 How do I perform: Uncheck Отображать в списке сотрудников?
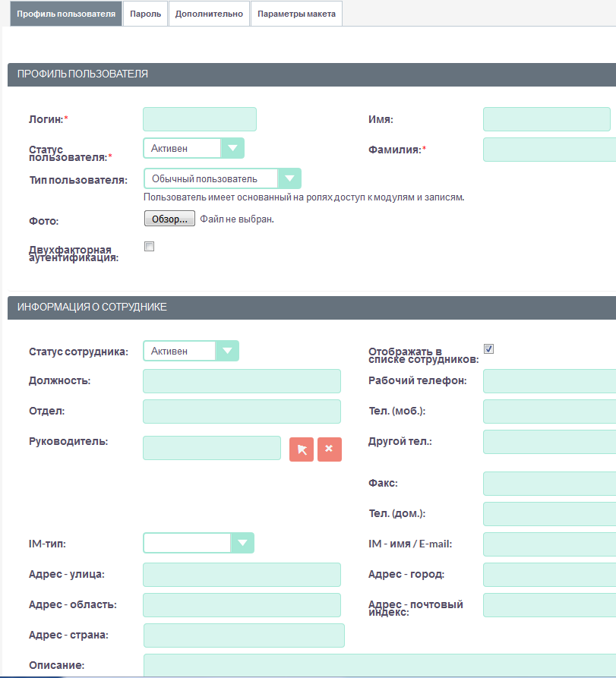coord(489,348)
